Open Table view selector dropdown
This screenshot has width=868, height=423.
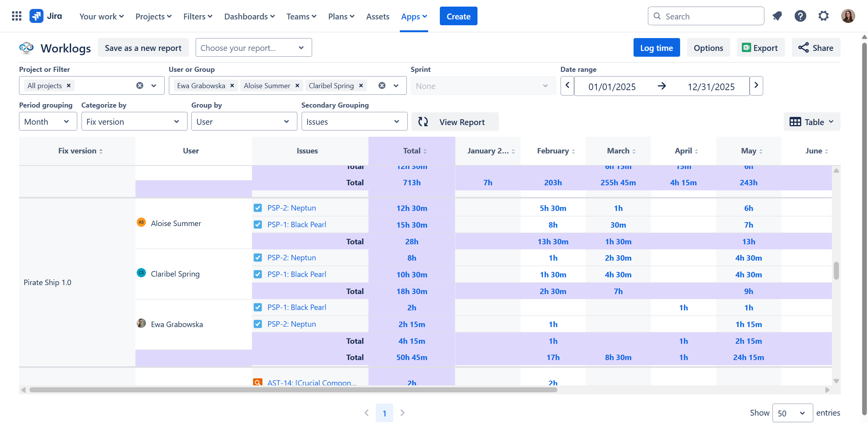tap(812, 122)
